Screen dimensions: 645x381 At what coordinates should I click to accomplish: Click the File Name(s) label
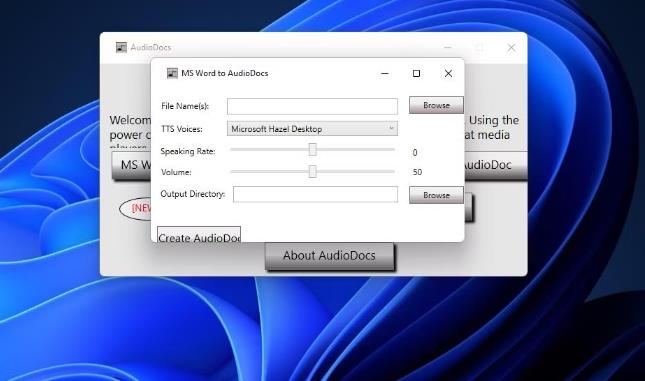pos(185,106)
